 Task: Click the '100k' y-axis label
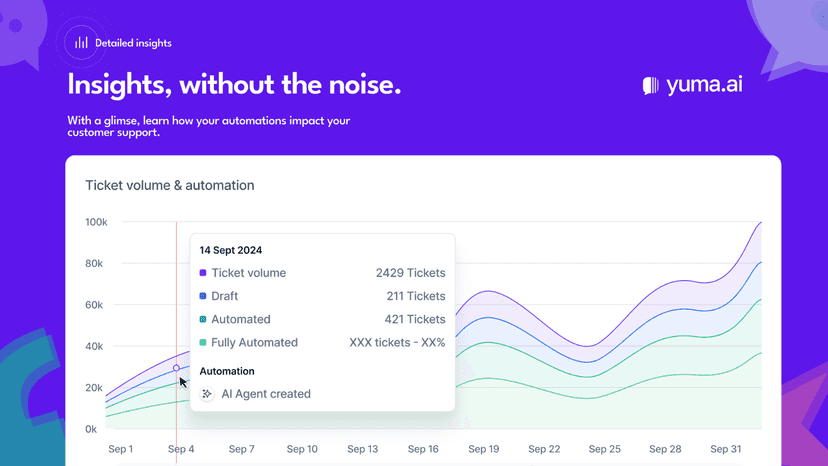point(96,222)
